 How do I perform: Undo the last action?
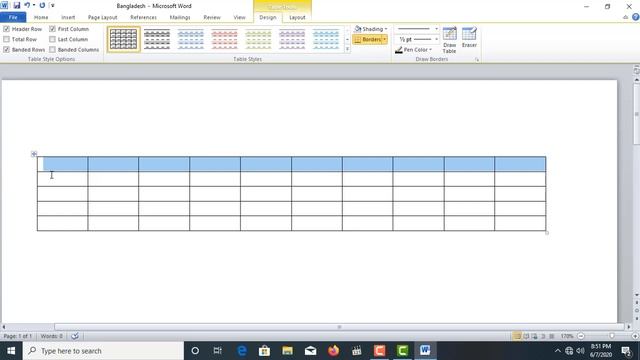27,5
